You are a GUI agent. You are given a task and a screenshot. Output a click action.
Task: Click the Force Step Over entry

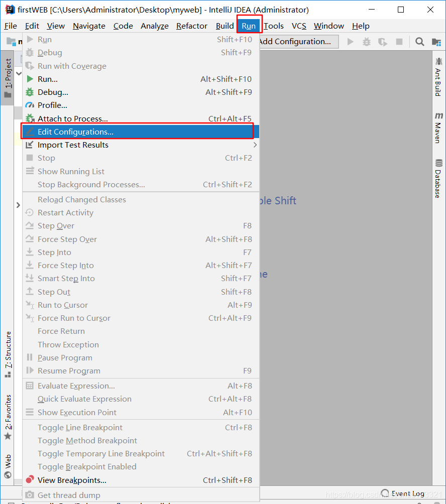coord(141,239)
